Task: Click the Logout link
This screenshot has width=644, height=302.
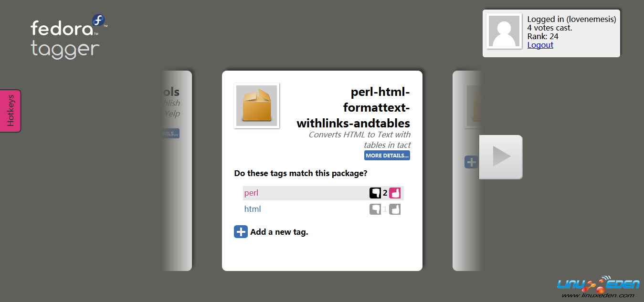Action: pos(540,45)
